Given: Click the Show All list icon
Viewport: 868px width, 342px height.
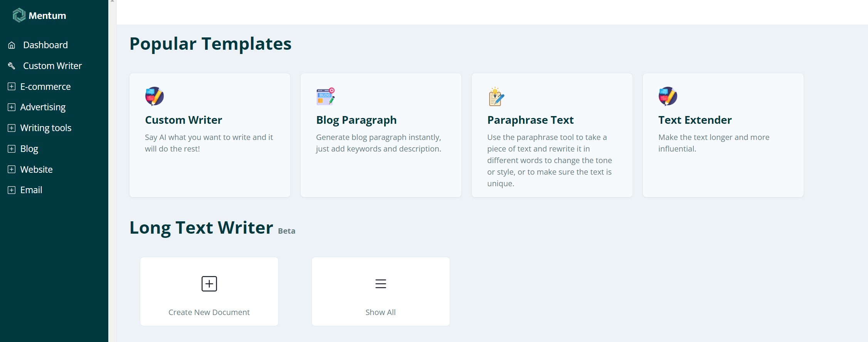Looking at the screenshot, I should click(380, 284).
